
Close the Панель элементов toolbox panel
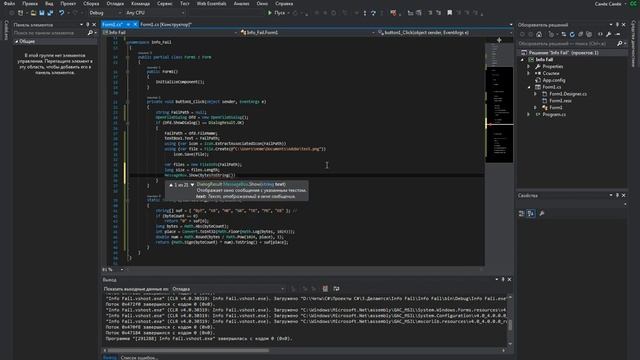tap(94, 25)
